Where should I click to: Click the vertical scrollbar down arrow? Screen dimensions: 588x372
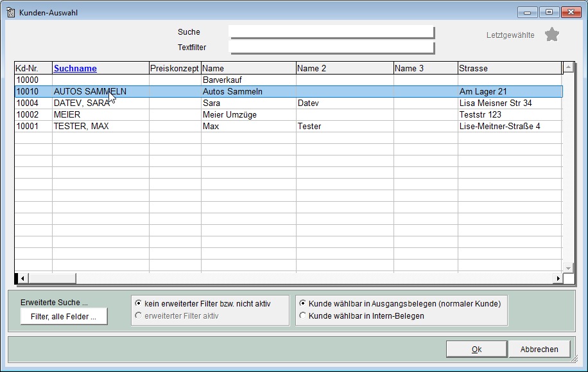(569, 268)
